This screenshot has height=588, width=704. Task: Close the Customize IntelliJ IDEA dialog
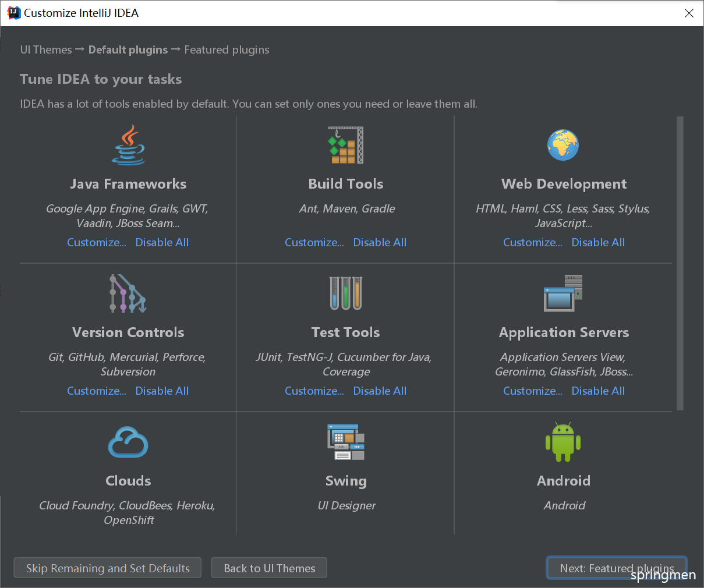pos(689,13)
